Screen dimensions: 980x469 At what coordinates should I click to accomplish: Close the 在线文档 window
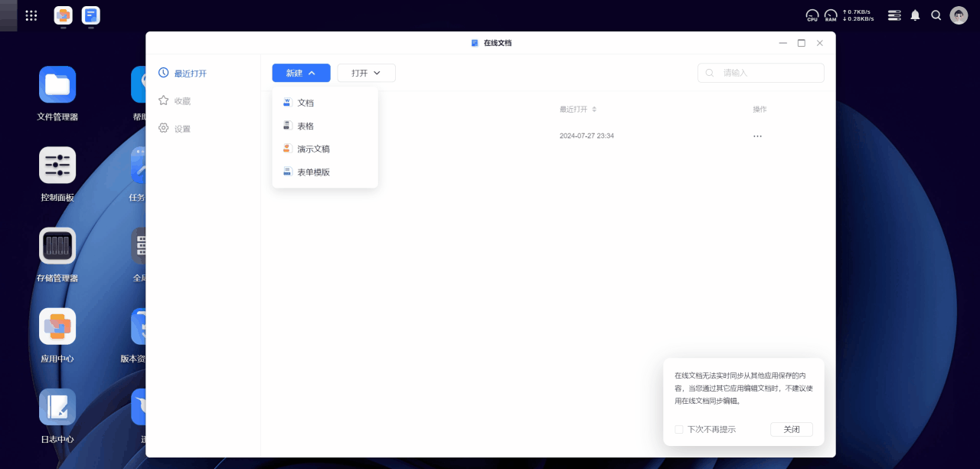(x=820, y=43)
